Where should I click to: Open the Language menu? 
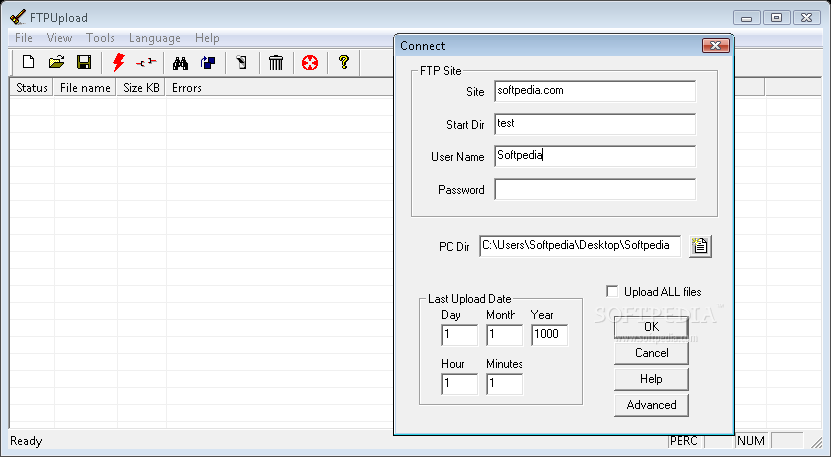(x=155, y=38)
